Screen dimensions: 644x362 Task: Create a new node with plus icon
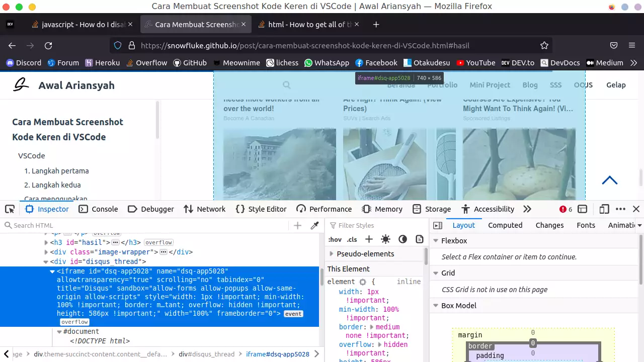click(x=297, y=225)
